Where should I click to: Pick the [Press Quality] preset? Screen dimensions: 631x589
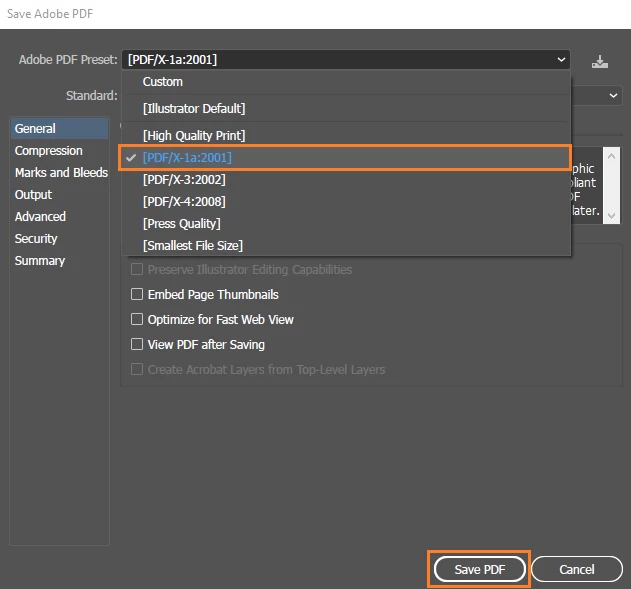click(x=182, y=224)
